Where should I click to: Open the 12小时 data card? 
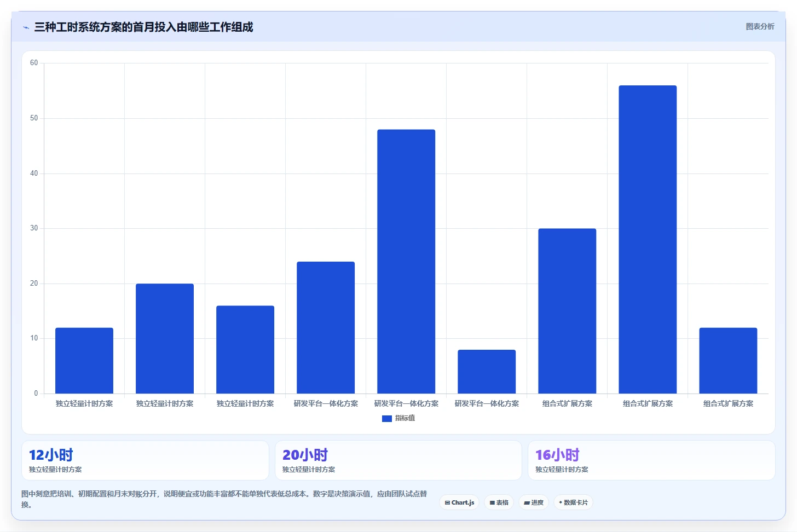point(145,460)
